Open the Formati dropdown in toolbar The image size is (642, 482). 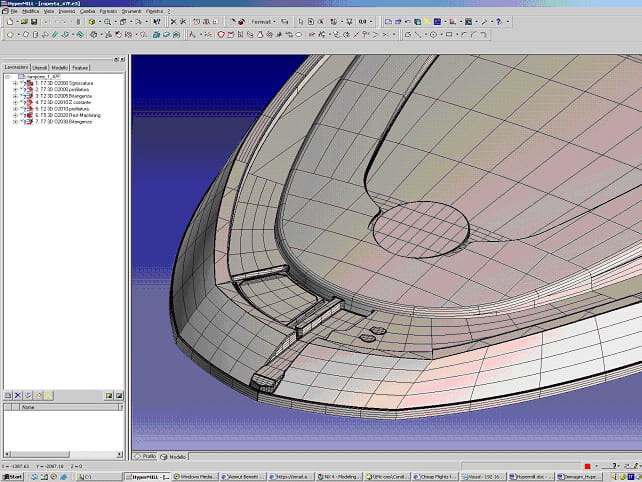coord(263,22)
